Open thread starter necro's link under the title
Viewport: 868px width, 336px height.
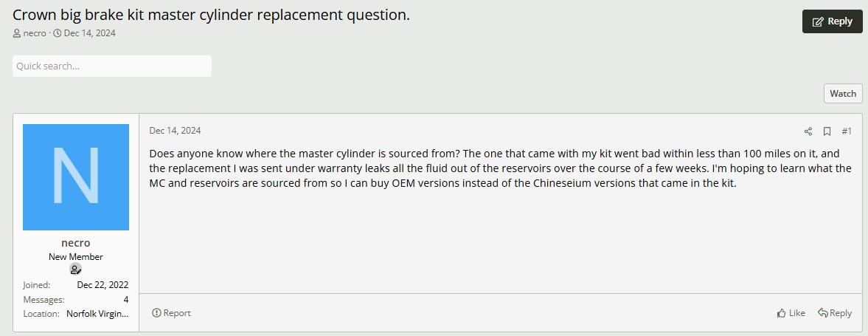pyautogui.click(x=35, y=33)
